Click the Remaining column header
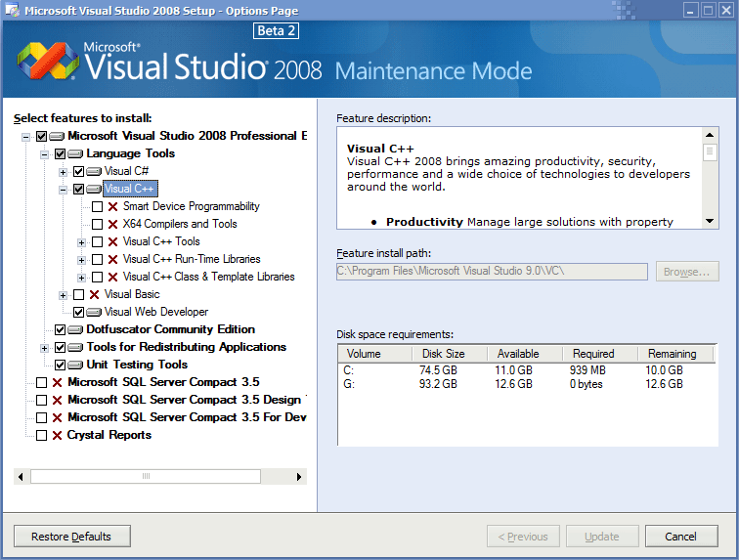This screenshot has height=560, width=739. [x=675, y=354]
